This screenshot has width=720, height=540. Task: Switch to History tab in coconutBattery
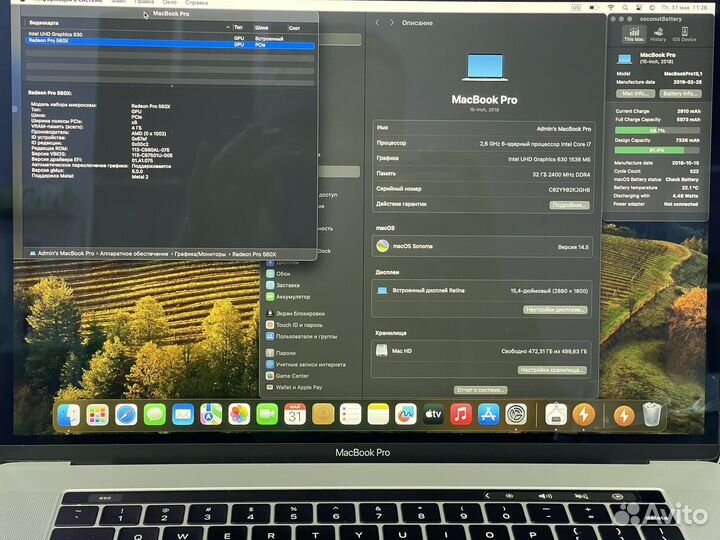tap(658, 34)
